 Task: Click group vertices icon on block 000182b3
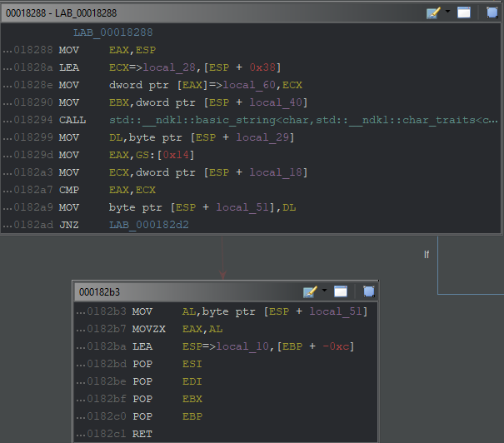[368, 291]
